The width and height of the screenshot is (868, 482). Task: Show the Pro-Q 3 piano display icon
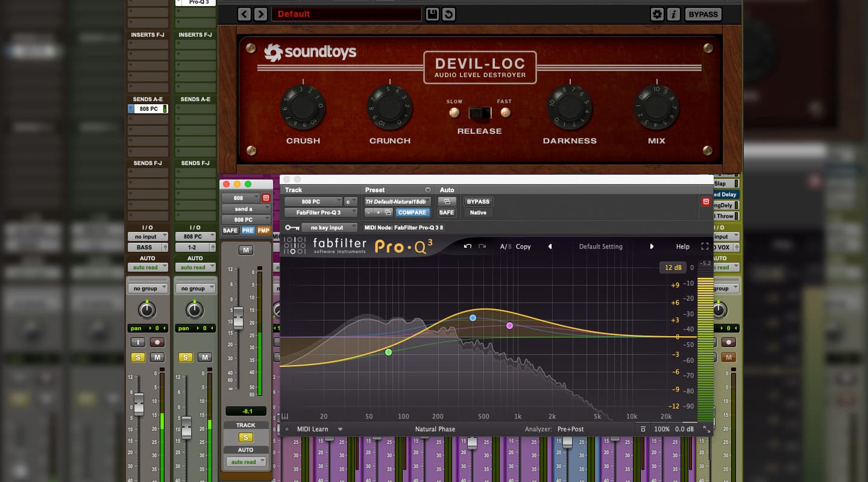[285, 416]
